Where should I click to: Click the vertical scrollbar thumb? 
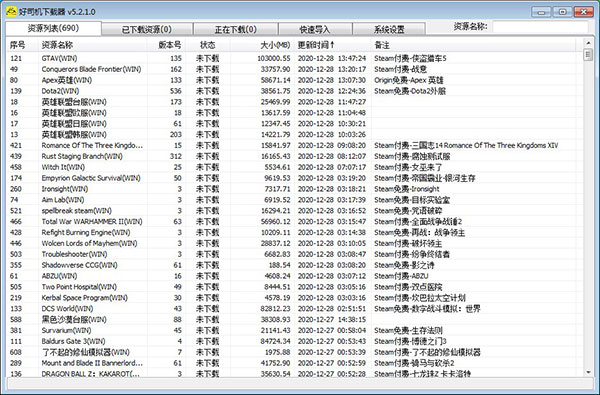pyautogui.click(x=588, y=55)
